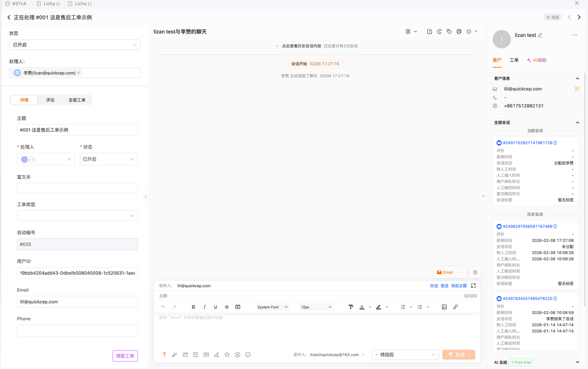Click the 挂起 suspend button
This screenshot has width=588, height=369.
click(553, 17)
